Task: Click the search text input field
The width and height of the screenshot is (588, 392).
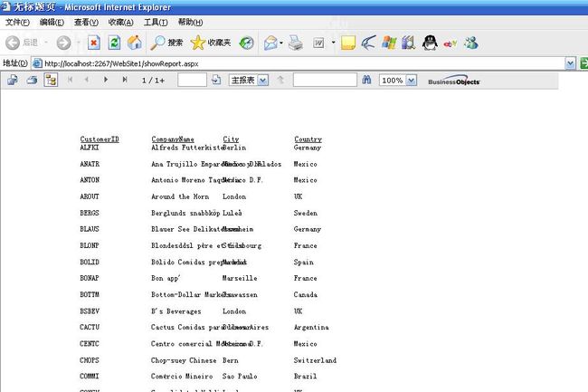Action: point(325,80)
